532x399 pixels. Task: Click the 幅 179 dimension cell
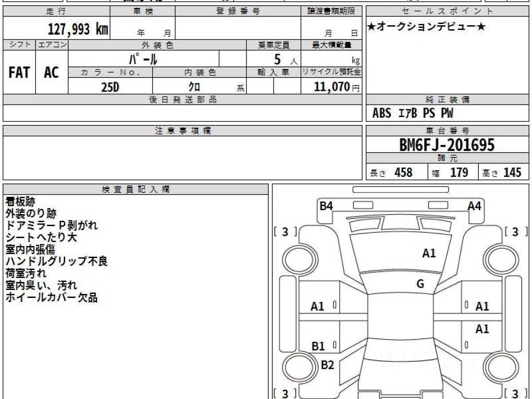point(453,172)
